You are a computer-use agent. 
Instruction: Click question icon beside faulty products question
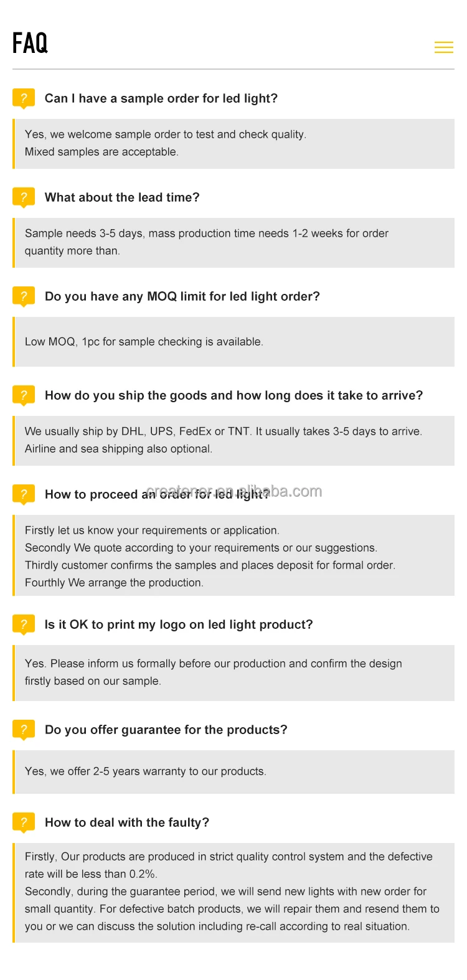tap(24, 822)
